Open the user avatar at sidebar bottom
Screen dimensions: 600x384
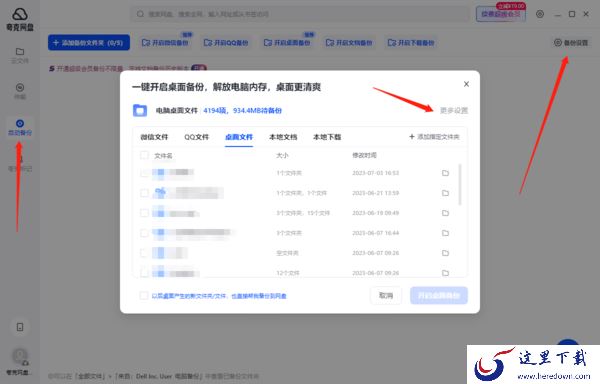[x=20, y=356]
